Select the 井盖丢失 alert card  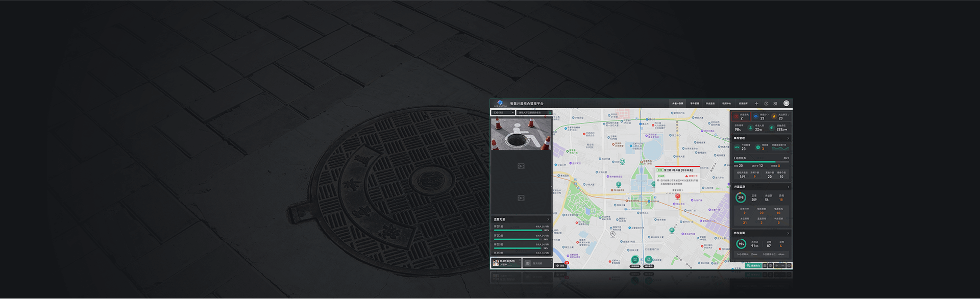pyautogui.click(x=741, y=117)
